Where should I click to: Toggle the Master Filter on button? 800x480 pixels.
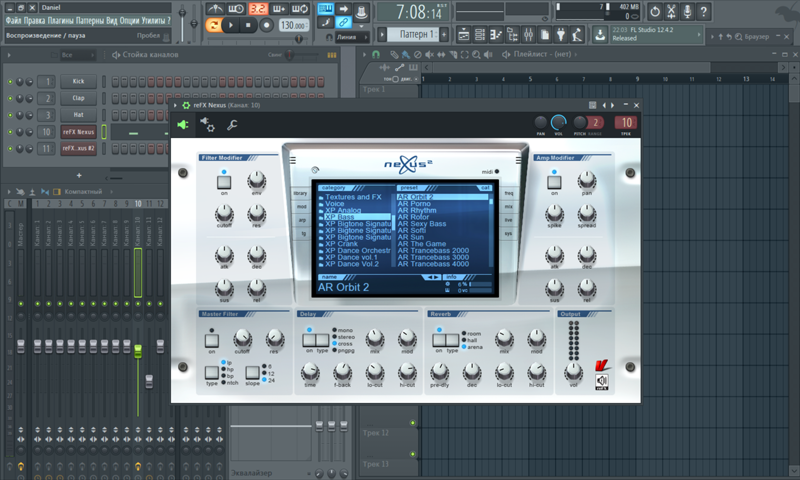click(x=212, y=340)
